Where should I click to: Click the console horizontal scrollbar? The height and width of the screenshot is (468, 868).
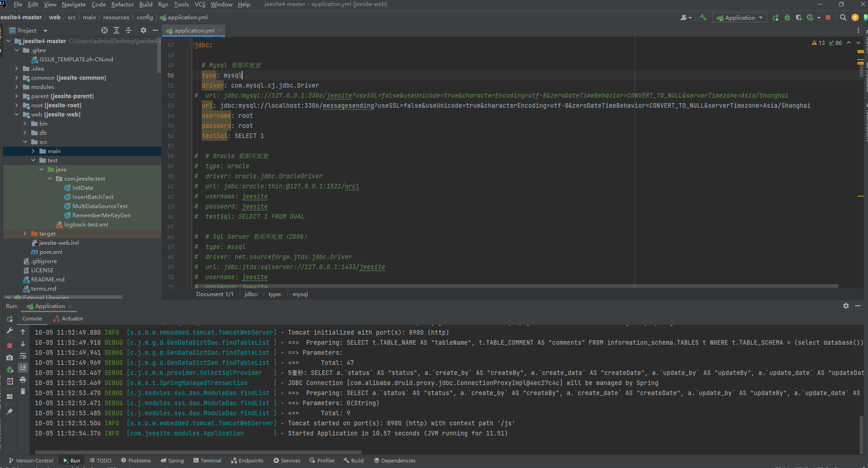tap(198, 452)
